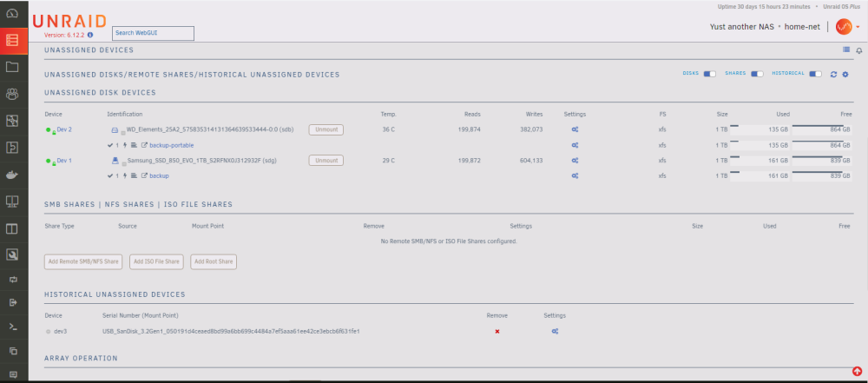Click the WD_Elements disk drive icon
The image size is (868, 383).
pyautogui.click(x=115, y=129)
